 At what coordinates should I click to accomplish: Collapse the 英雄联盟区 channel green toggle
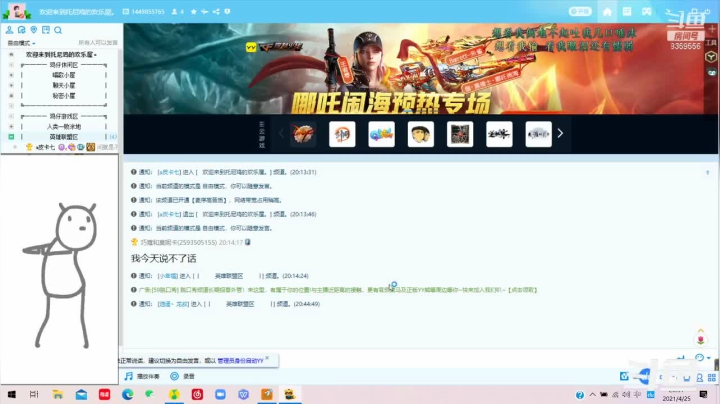[x=11, y=137]
